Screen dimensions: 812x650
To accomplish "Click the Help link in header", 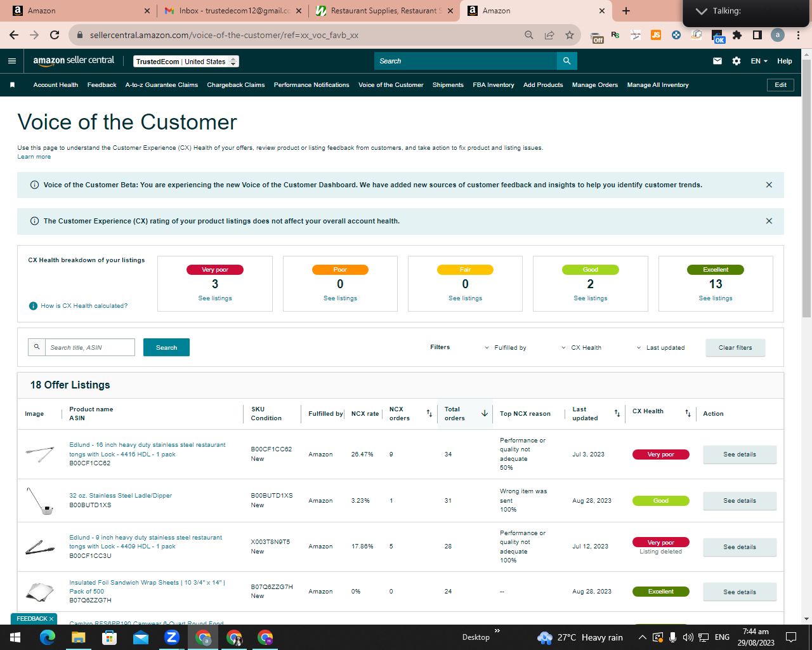I will click(785, 61).
